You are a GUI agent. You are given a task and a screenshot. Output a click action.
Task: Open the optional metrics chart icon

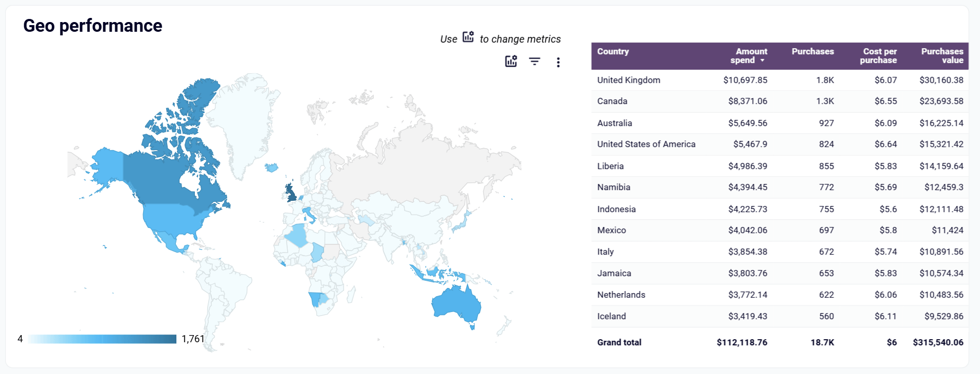pos(511,61)
